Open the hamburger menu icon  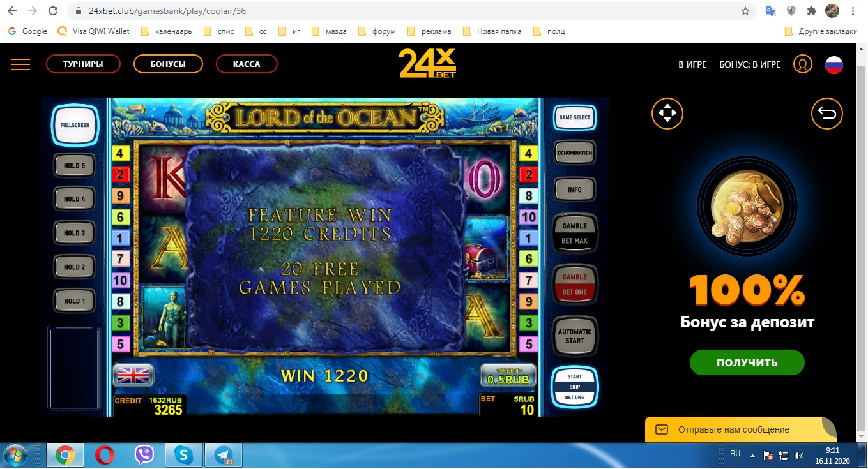pos(20,64)
